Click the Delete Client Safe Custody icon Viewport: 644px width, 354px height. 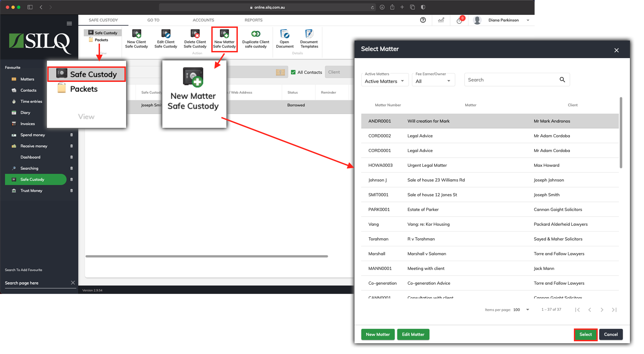tap(195, 38)
